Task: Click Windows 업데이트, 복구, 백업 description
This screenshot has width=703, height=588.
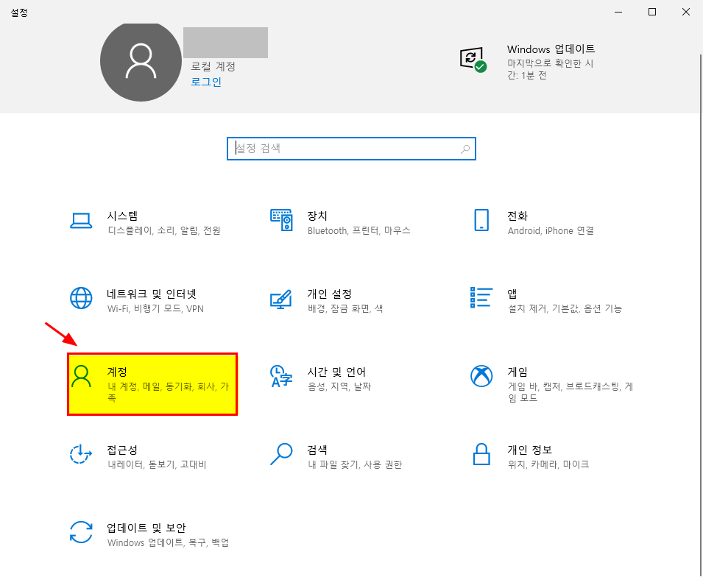Action: point(168,542)
